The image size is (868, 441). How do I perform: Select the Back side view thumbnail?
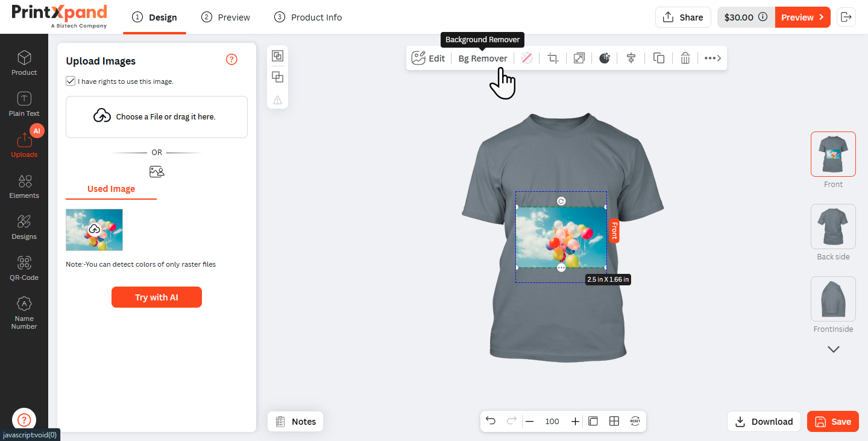pos(833,226)
